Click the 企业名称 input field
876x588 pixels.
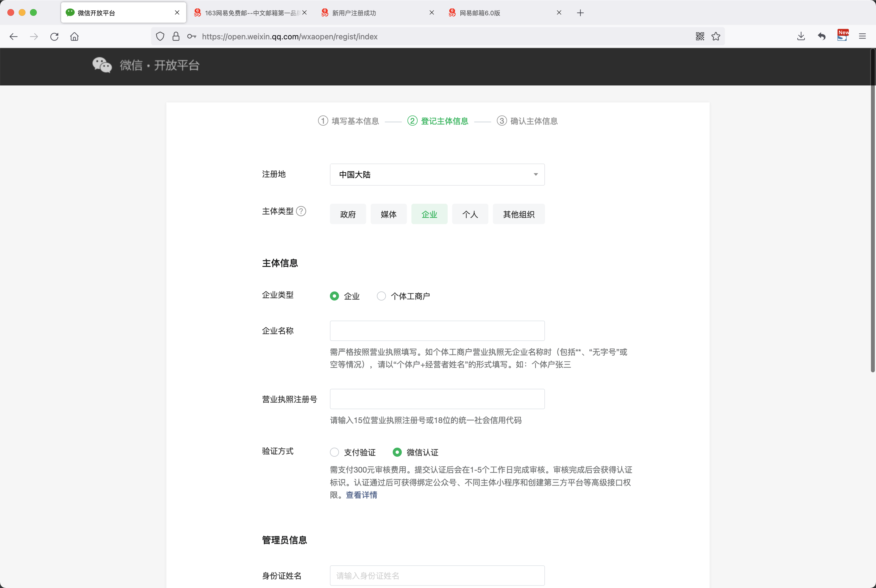pyautogui.click(x=437, y=331)
